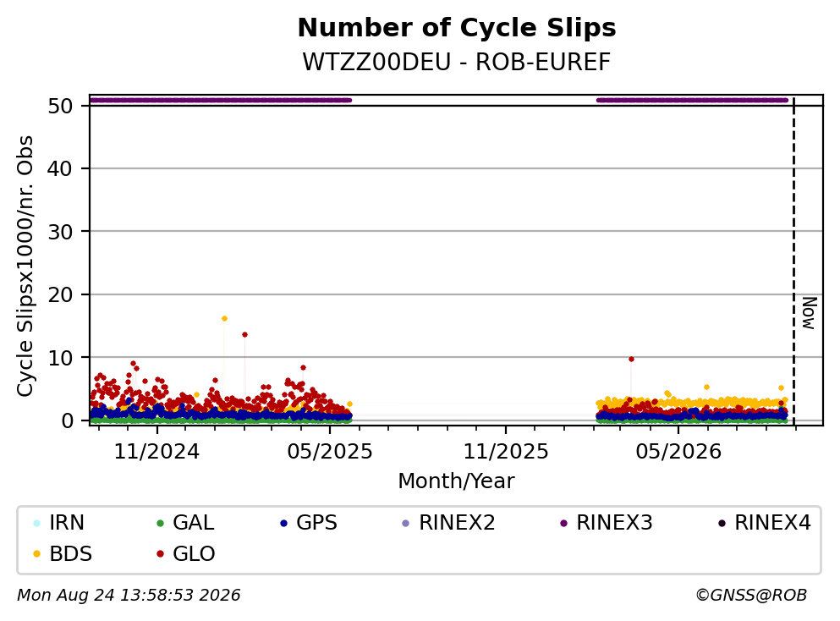Click the x-axis tick label '11/2025'

tap(506, 452)
